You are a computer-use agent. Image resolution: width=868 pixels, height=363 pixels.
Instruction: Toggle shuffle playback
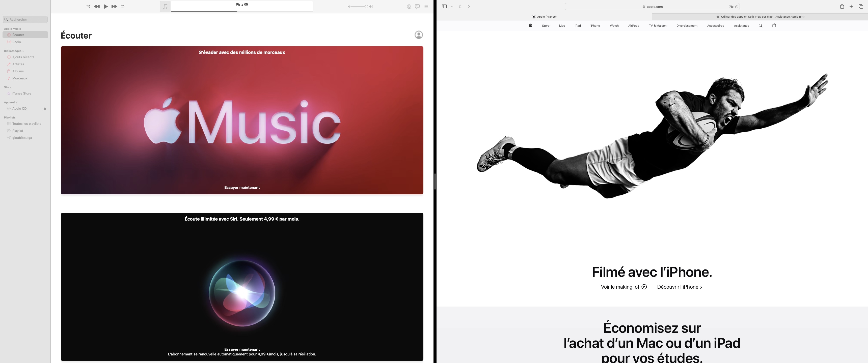click(x=88, y=6)
